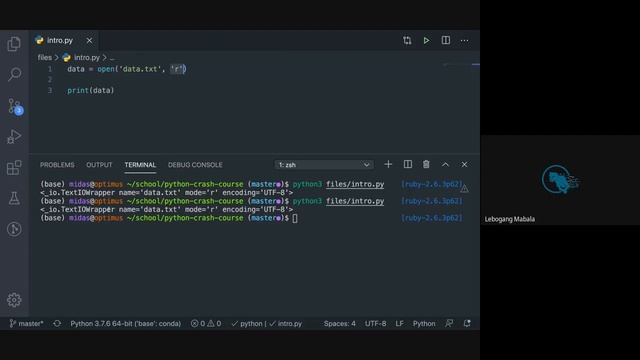Open notifications bell in status bar
Viewport: 640px width, 360px height.
[467, 323]
